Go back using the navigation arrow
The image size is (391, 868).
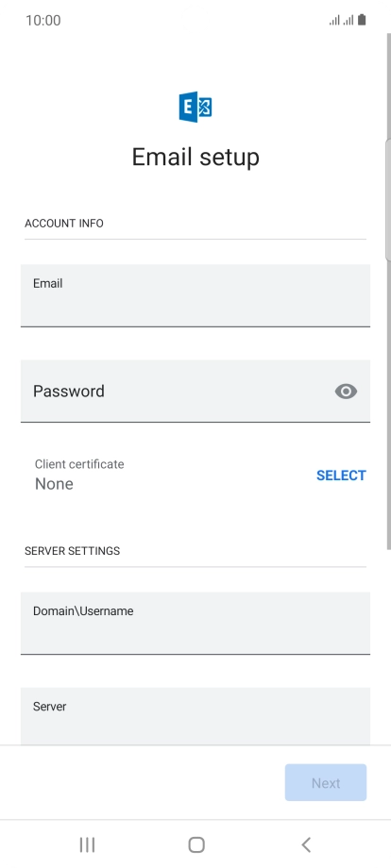pyautogui.click(x=306, y=844)
